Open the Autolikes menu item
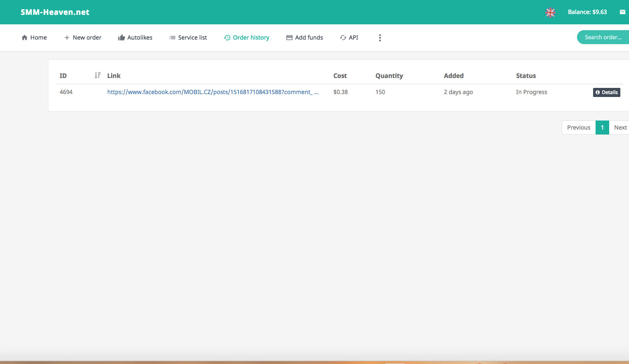The width and height of the screenshot is (629, 364). (135, 38)
